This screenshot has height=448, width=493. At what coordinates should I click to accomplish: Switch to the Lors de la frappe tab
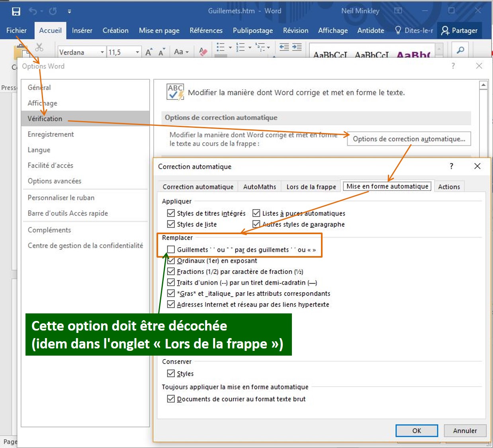tap(311, 187)
